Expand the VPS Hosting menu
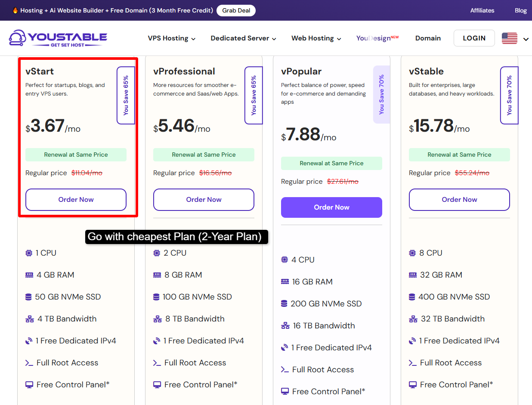The height and width of the screenshot is (405, 532). pyautogui.click(x=172, y=38)
